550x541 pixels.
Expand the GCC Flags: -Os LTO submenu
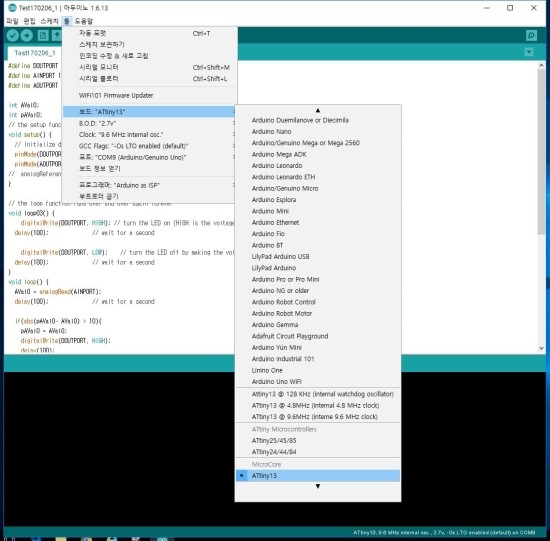[x=150, y=146]
